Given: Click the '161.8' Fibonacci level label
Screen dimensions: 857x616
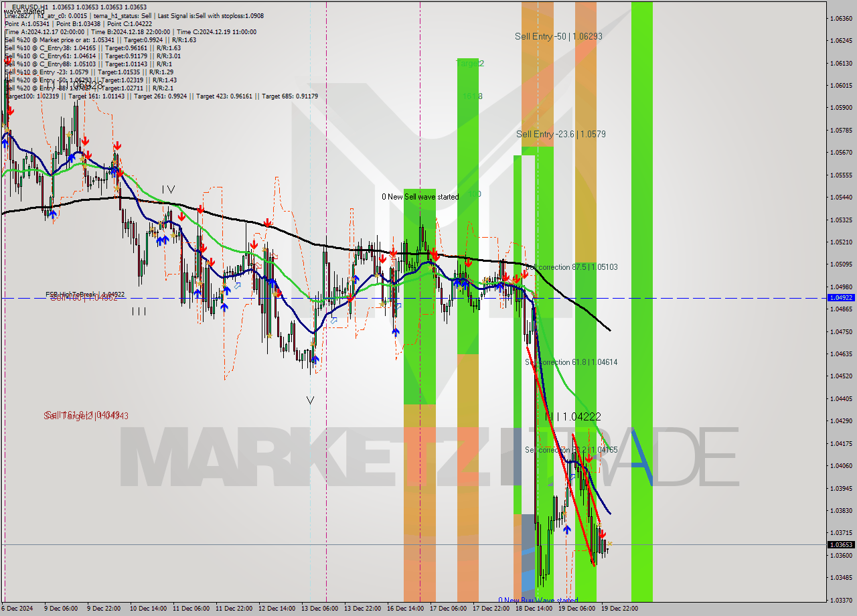Looking at the screenshot, I should click(x=471, y=96).
